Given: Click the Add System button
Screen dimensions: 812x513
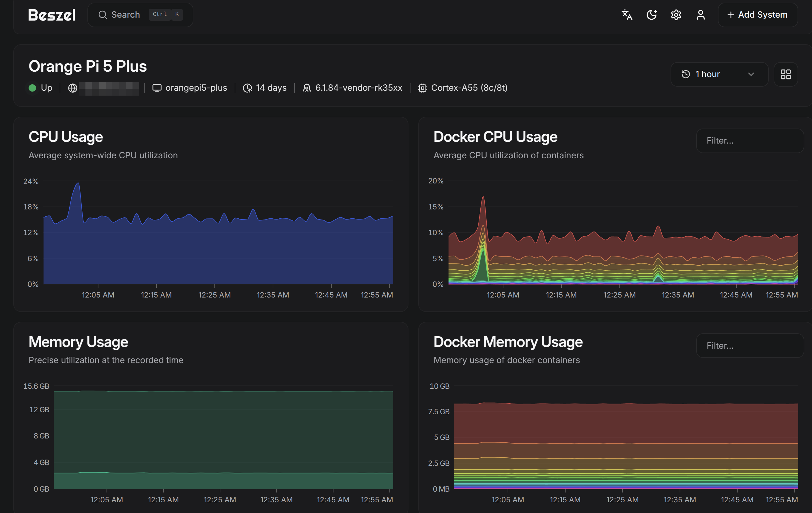Looking at the screenshot, I should 758,15.
